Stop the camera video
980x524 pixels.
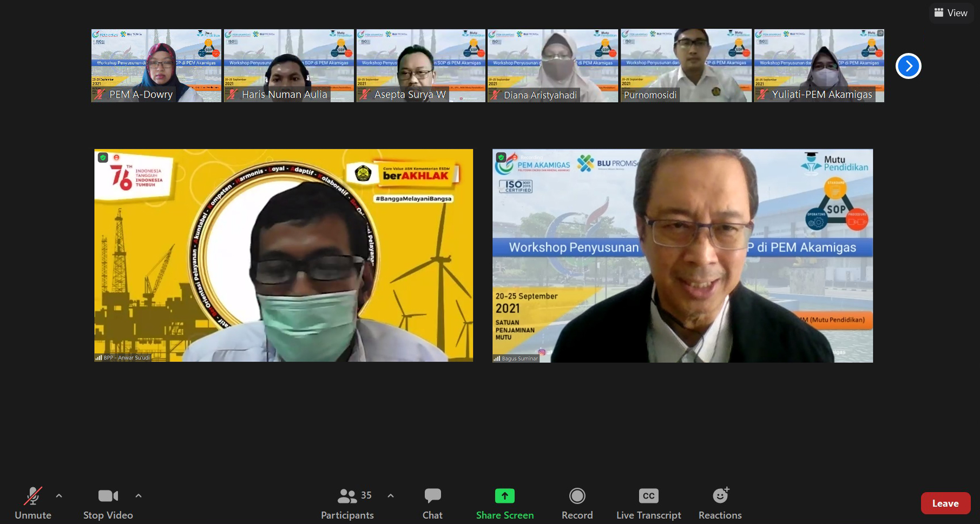click(x=108, y=503)
